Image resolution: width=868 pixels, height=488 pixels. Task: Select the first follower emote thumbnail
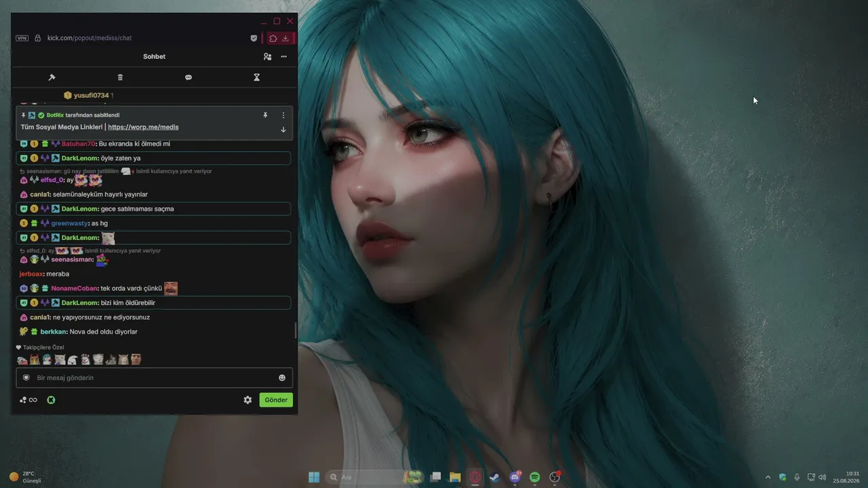pos(22,360)
